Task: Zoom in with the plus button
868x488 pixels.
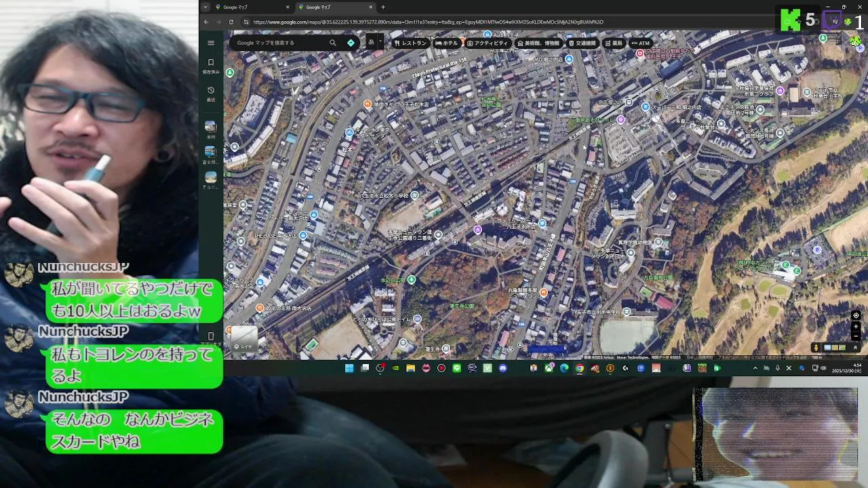Action: tap(856, 326)
